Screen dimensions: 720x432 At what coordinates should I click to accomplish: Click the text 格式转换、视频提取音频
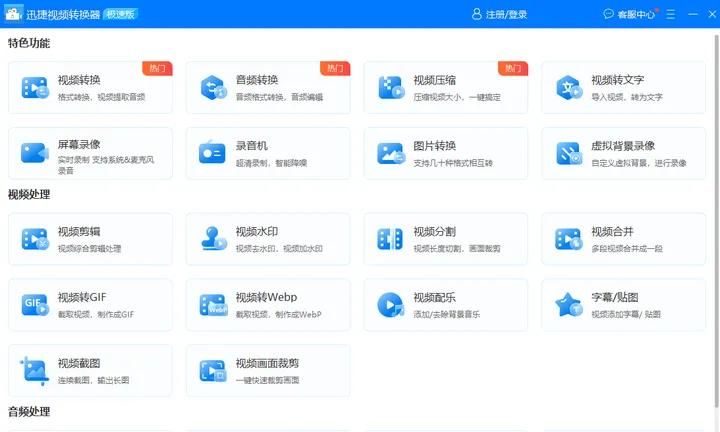101,97
